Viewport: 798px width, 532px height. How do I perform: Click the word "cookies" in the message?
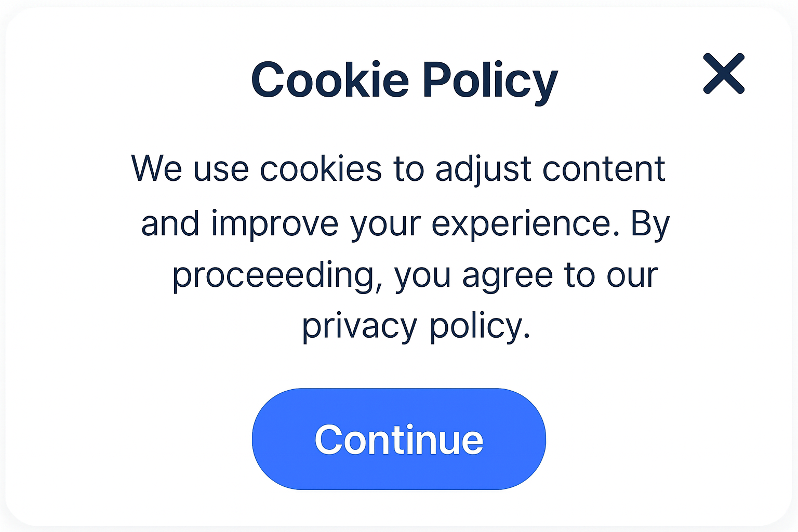pyautogui.click(x=321, y=169)
